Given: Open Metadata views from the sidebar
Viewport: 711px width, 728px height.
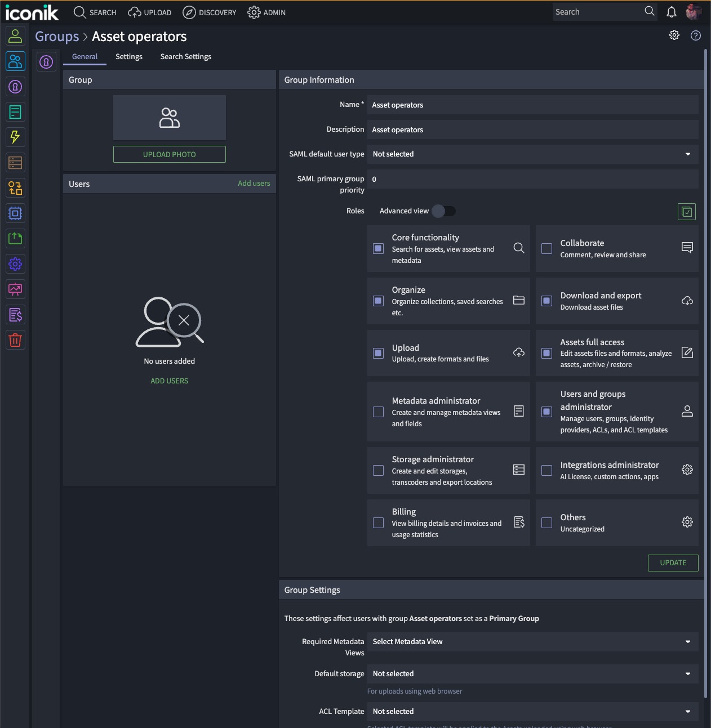Looking at the screenshot, I should pyautogui.click(x=15, y=111).
